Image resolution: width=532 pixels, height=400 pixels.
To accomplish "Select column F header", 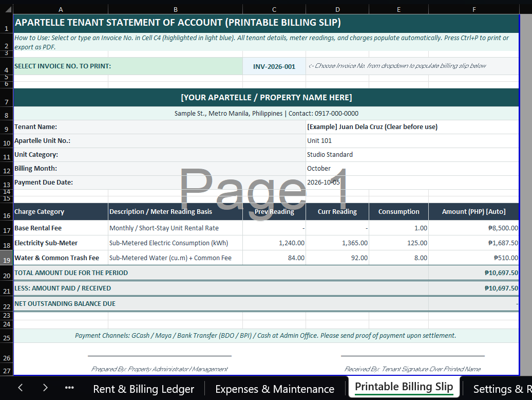I will (474, 9).
